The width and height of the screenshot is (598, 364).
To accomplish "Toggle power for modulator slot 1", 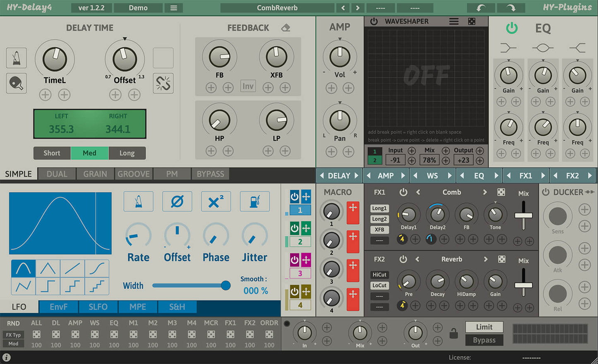I will [295, 196].
